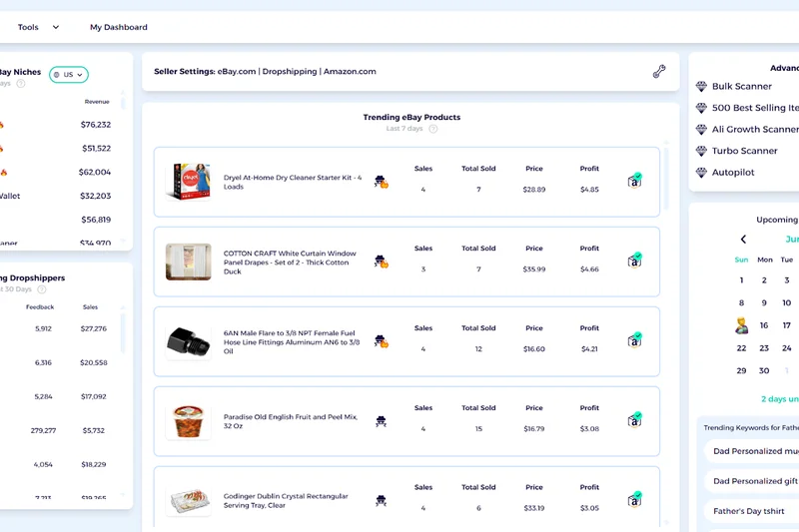Click spy icon beside 6AN Male Flare product
This screenshot has height=532, width=799.
[x=381, y=341]
